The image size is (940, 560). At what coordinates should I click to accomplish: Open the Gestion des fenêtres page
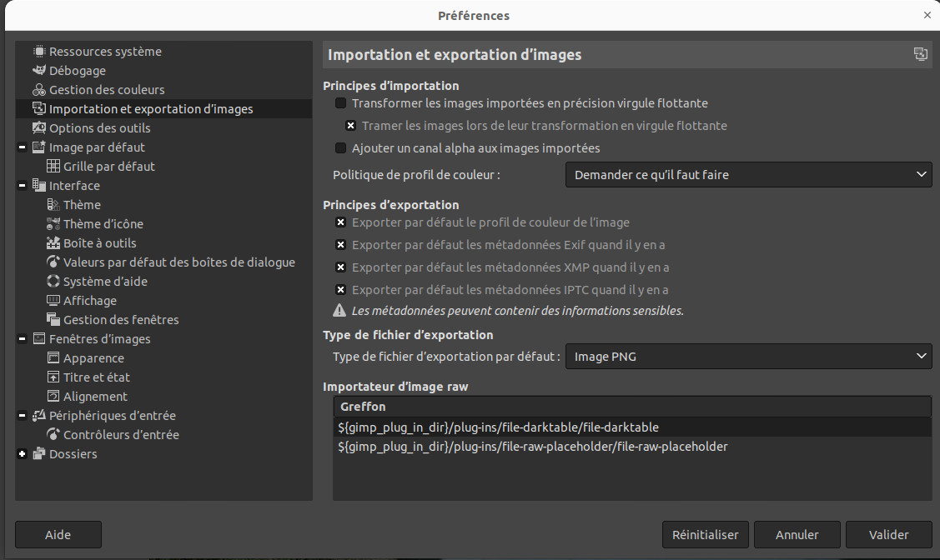(121, 320)
